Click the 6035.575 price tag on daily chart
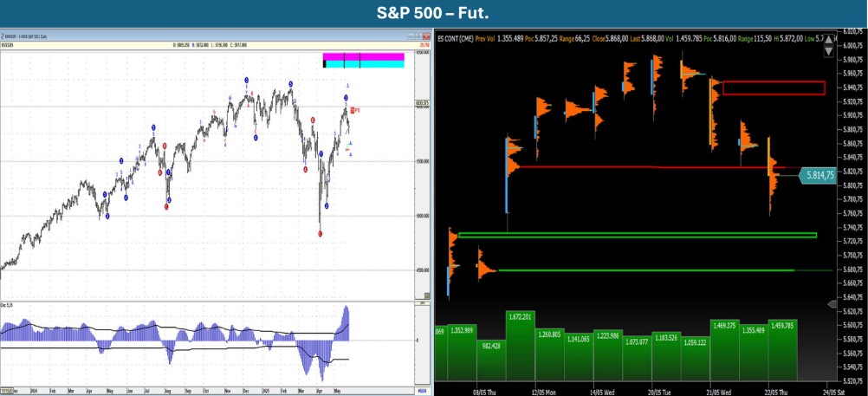868x396 pixels. point(423,102)
